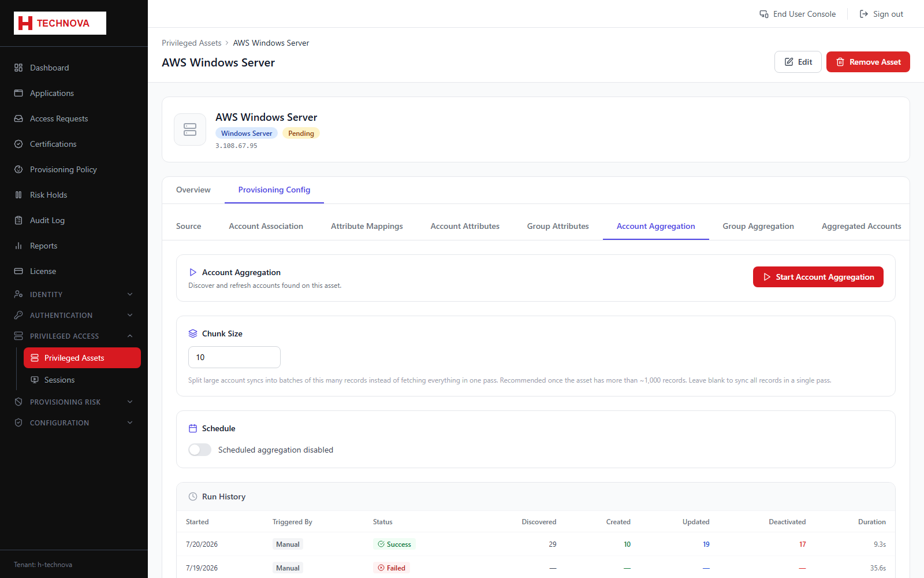Click the Risk Holds icon

click(x=18, y=195)
